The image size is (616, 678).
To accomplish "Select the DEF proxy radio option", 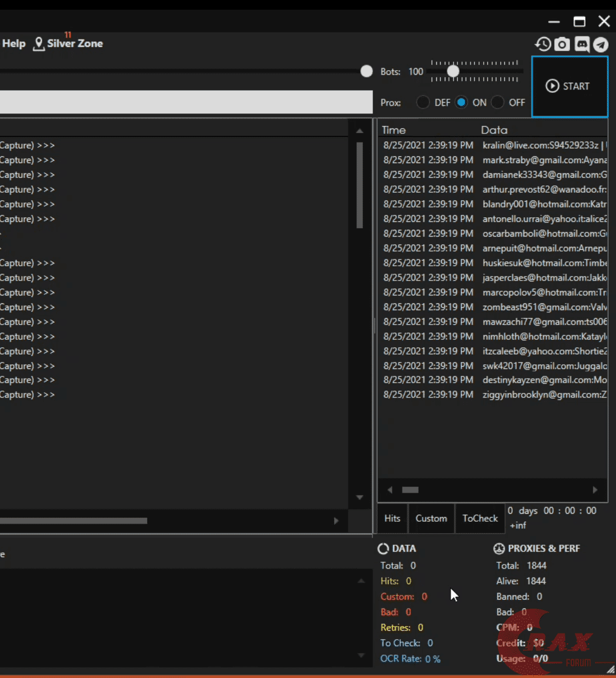I will 423,103.
